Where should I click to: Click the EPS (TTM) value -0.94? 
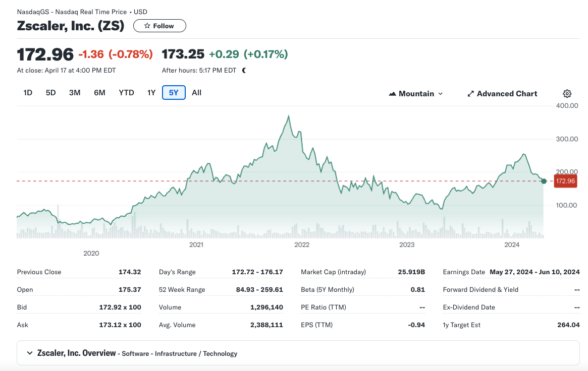click(x=416, y=325)
